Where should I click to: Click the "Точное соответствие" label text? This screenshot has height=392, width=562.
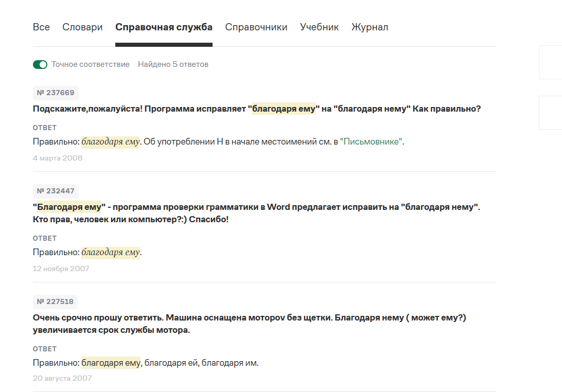[91, 64]
